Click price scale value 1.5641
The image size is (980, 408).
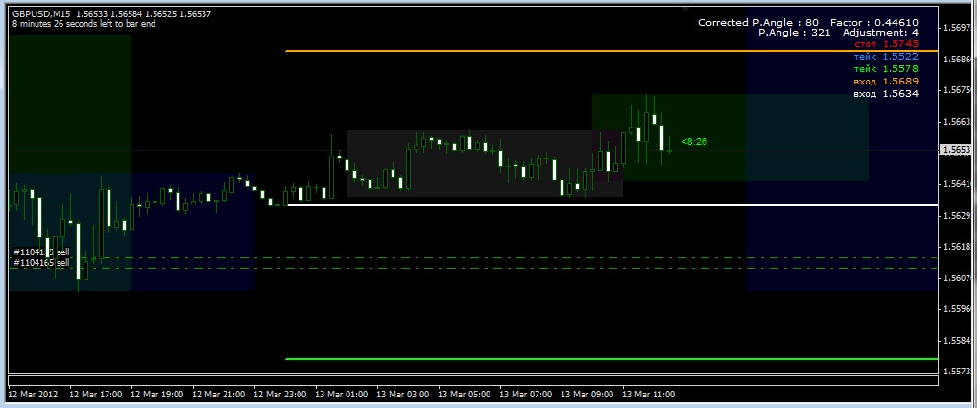point(958,184)
